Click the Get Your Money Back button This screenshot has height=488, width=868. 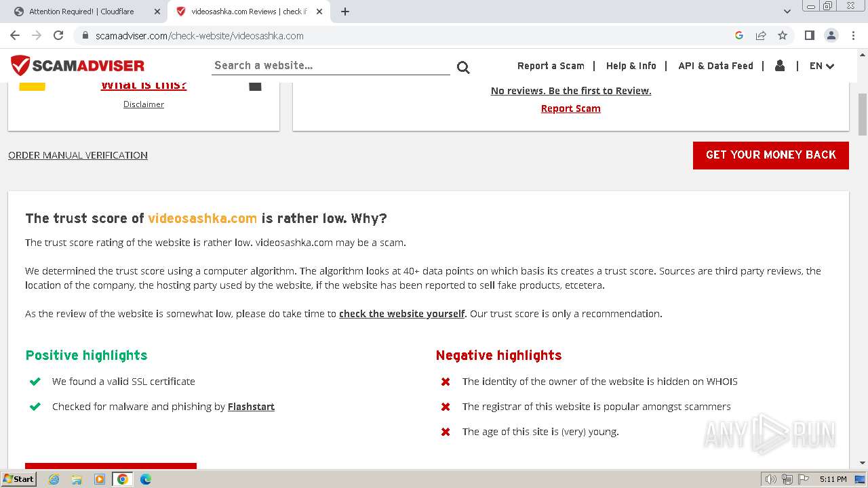click(x=771, y=155)
